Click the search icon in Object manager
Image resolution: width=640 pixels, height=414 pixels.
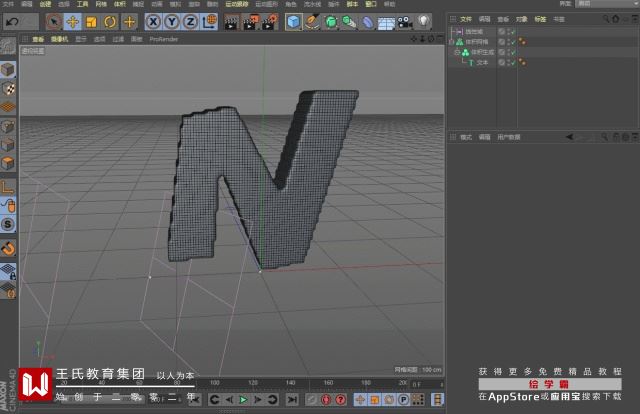point(606,19)
